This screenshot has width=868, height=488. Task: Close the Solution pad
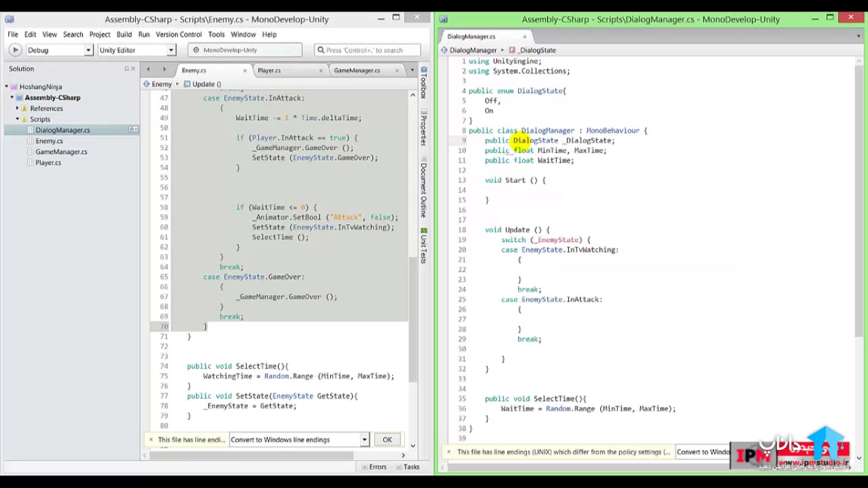[134, 68]
